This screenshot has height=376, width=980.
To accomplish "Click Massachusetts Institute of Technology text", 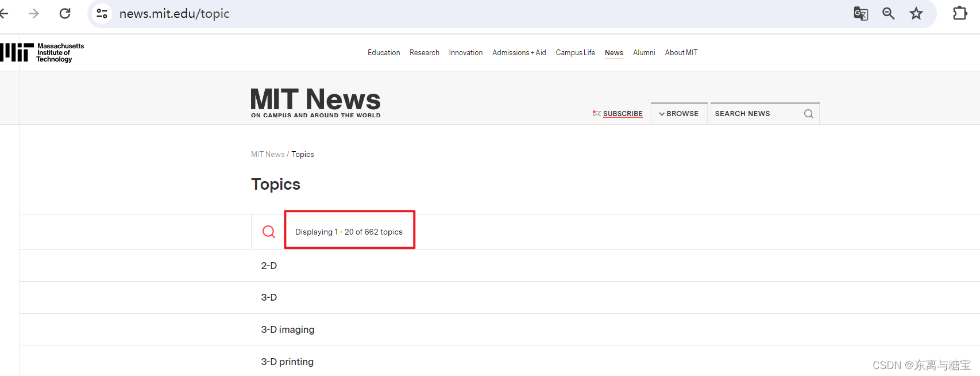I will [x=60, y=52].
